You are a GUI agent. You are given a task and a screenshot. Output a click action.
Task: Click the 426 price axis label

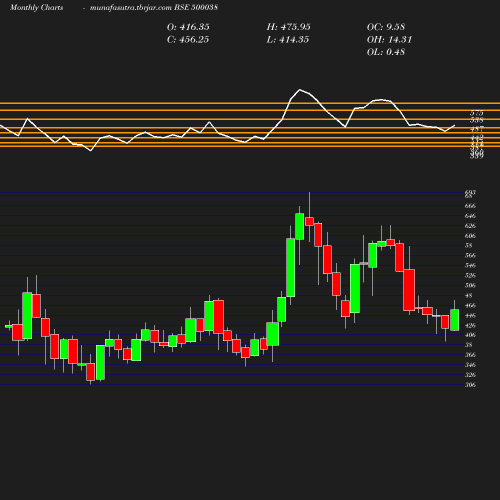470,326
